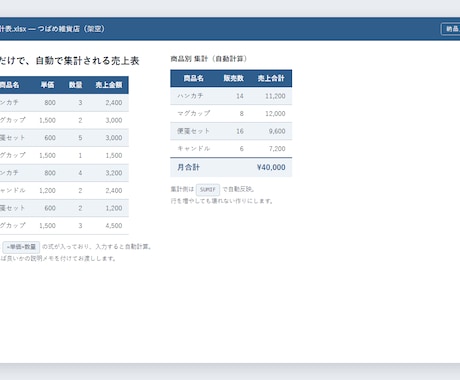Click the 月合計 label
This screenshot has height=380, width=460.
[x=188, y=167]
